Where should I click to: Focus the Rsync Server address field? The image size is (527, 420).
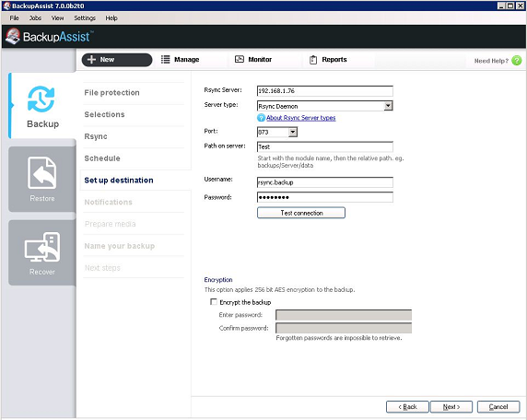tap(325, 90)
